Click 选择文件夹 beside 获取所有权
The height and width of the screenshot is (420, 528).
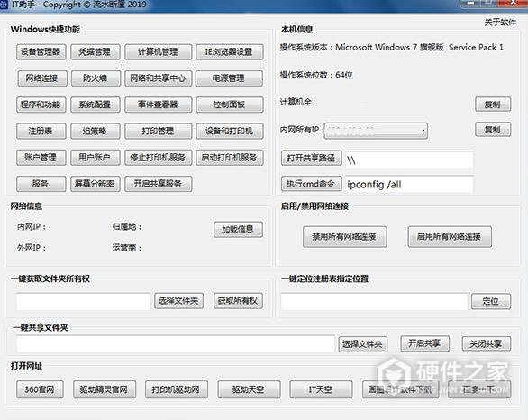pos(178,301)
